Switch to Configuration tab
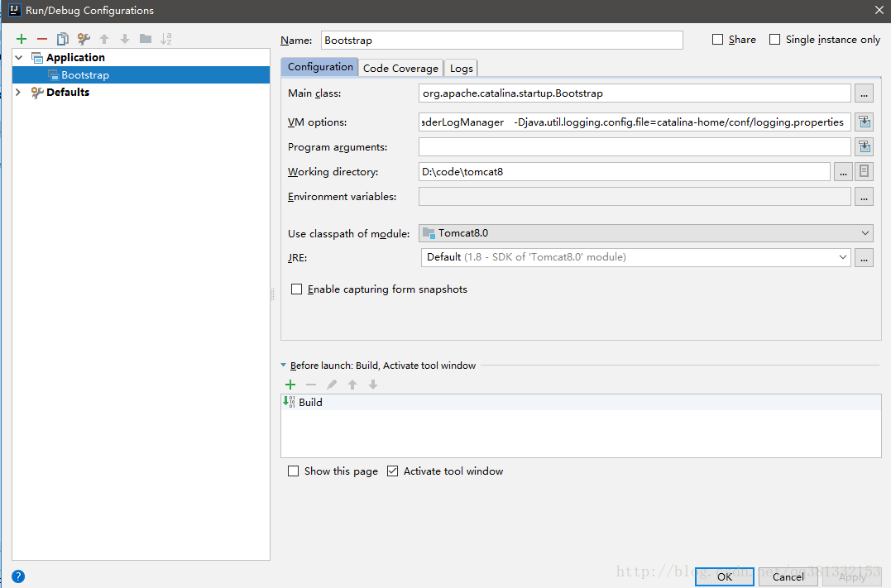Image resolution: width=891 pixels, height=588 pixels. coord(320,66)
